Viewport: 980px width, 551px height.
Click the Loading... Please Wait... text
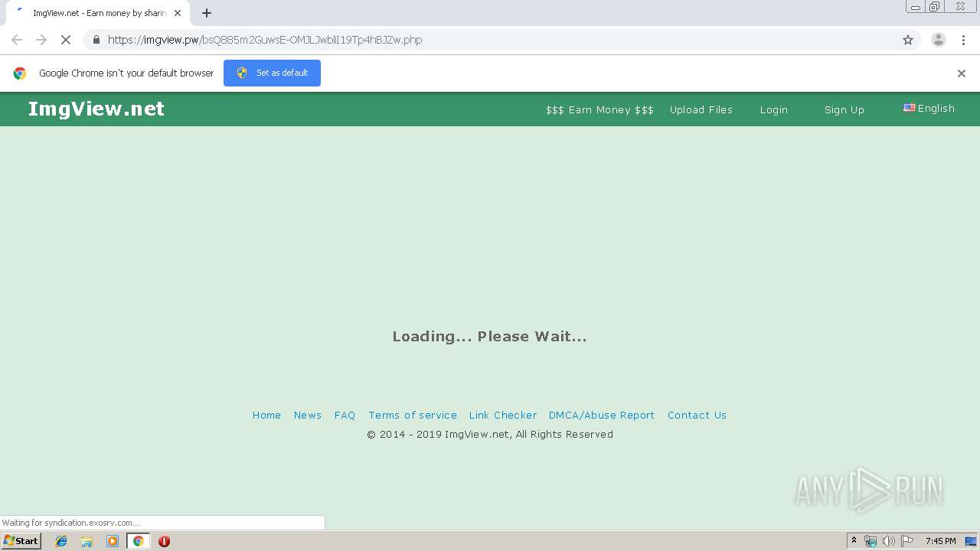[490, 337]
